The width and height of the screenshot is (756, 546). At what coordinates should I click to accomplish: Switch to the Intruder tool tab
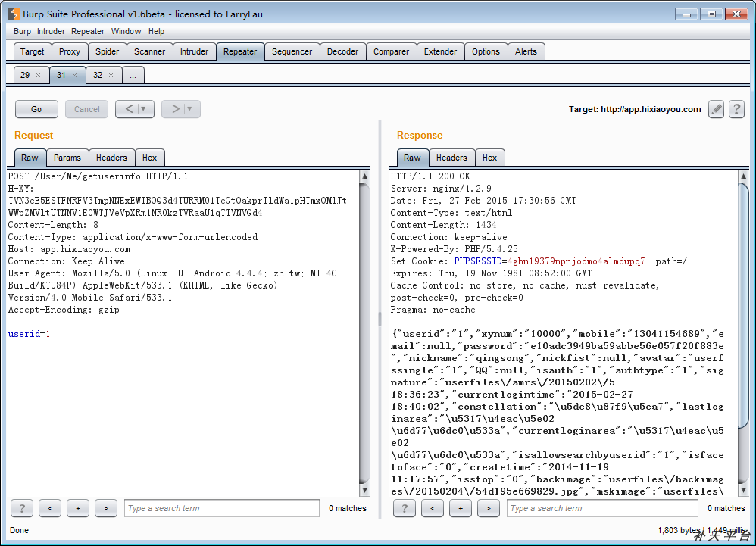click(195, 51)
